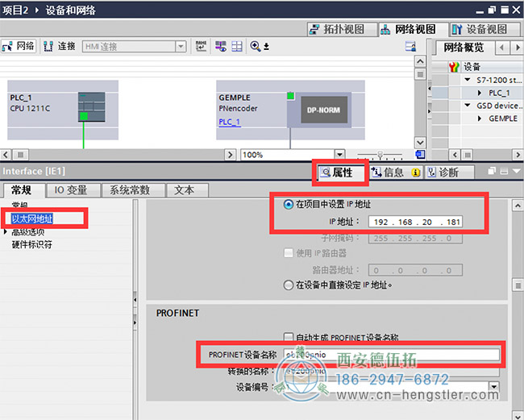Expand the GEMPLE tree node in overview
Viewport: 524px width, 420px height.
point(480,119)
